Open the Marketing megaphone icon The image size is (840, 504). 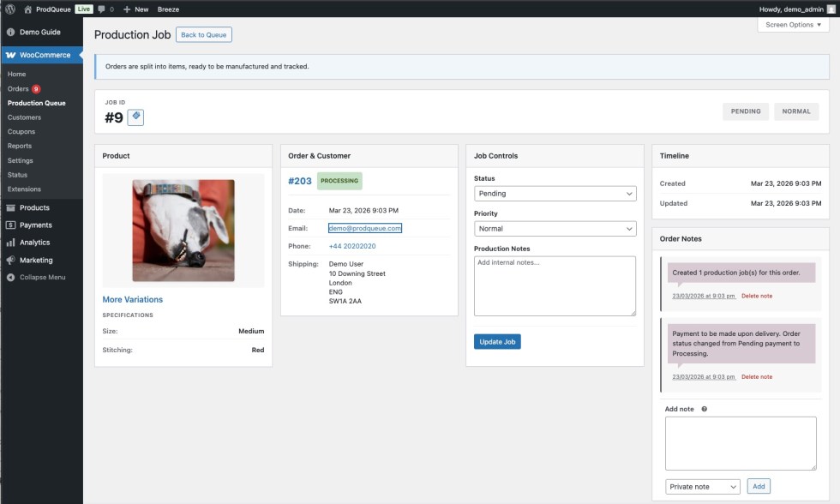[10, 260]
